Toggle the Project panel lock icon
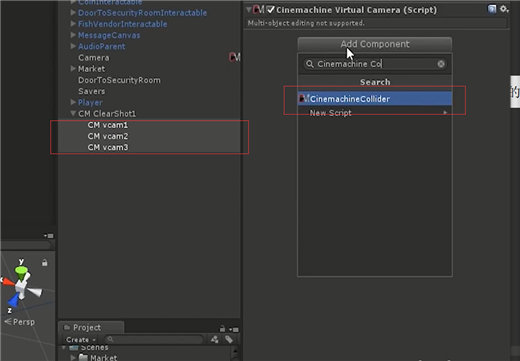The image size is (520, 361). (x=222, y=329)
